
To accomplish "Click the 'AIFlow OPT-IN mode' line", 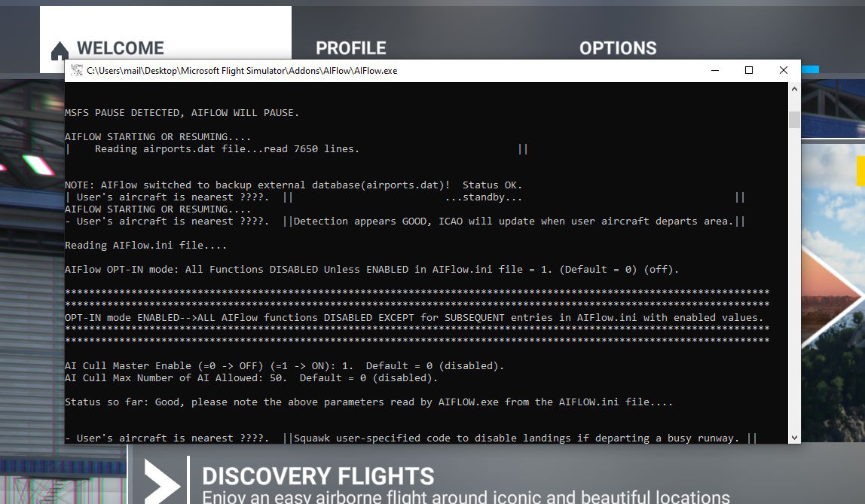I will 371,270.
